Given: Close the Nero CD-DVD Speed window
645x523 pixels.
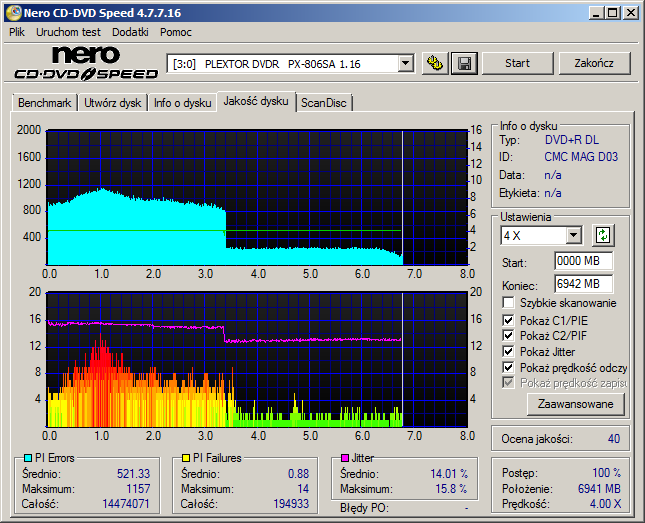Looking at the screenshot, I should pos(631,13).
